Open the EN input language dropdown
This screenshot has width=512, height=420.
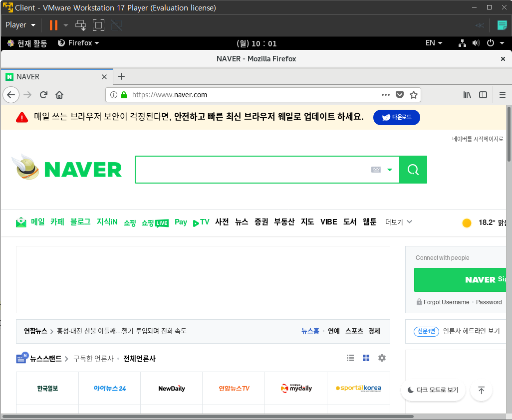tap(434, 43)
